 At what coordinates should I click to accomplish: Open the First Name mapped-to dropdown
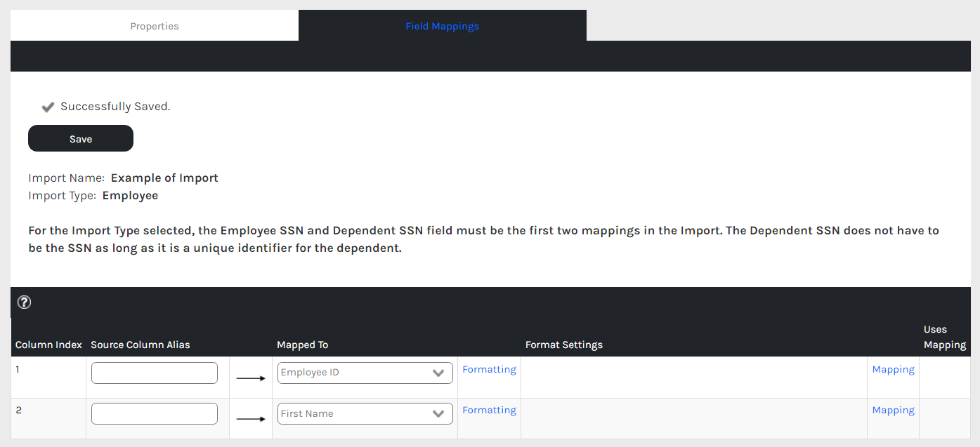point(365,414)
